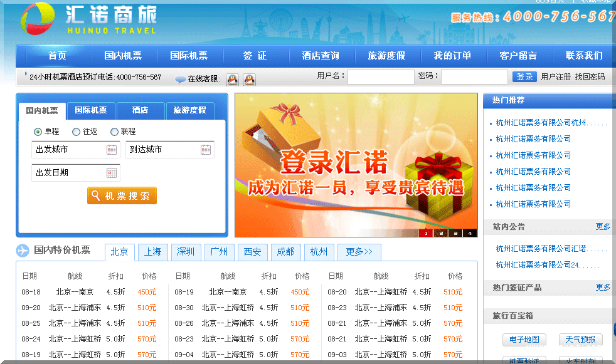The width and height of the screenshot is (616, 364).
Task: Open picker icon in 到达城市 field
Action: (x=206, y=150)
